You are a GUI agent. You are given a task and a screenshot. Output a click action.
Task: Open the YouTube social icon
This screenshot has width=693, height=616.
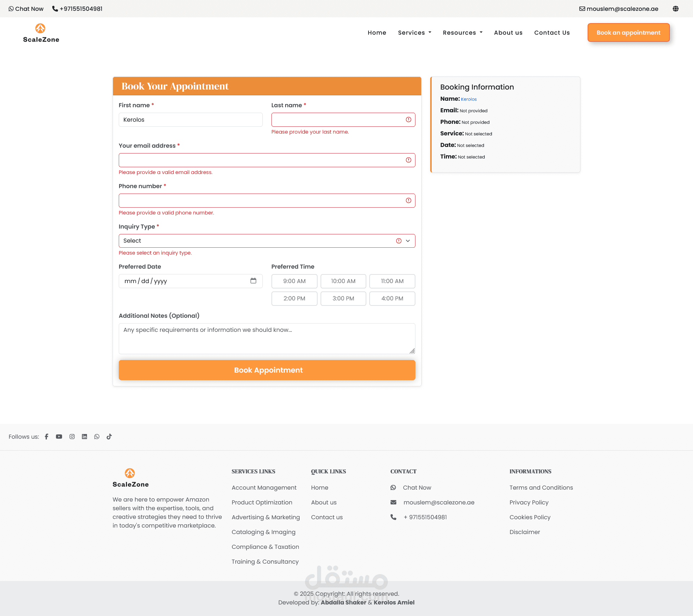click(x=59, y=437)
